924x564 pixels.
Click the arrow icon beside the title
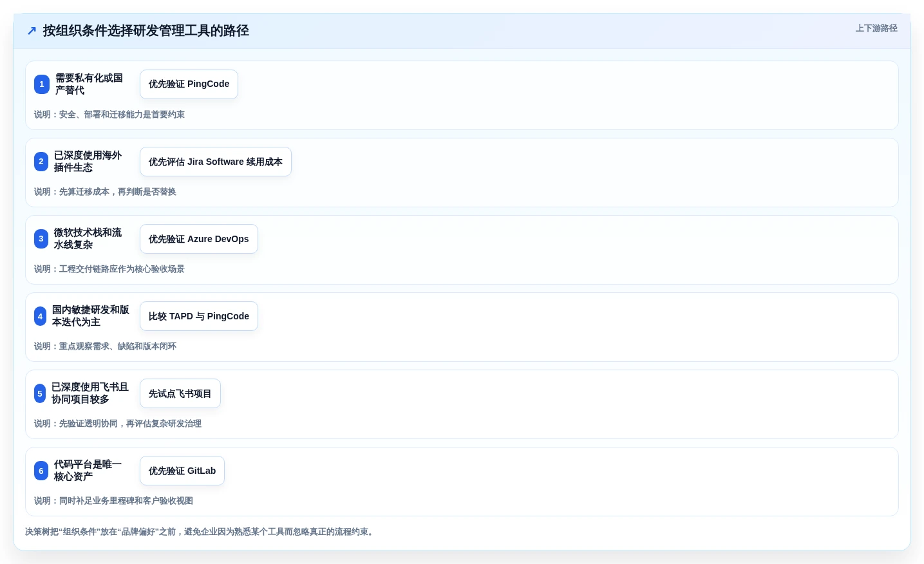32,31
